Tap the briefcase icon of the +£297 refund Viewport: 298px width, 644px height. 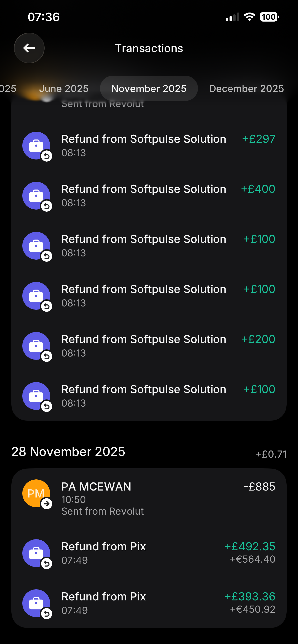tap(36, 146)
